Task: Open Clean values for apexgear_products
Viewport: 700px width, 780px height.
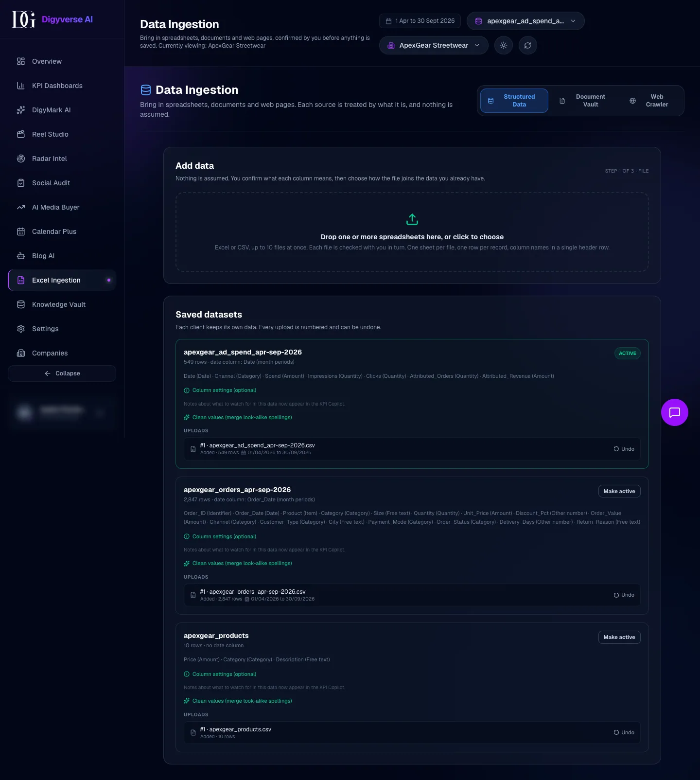Action: 238,701
